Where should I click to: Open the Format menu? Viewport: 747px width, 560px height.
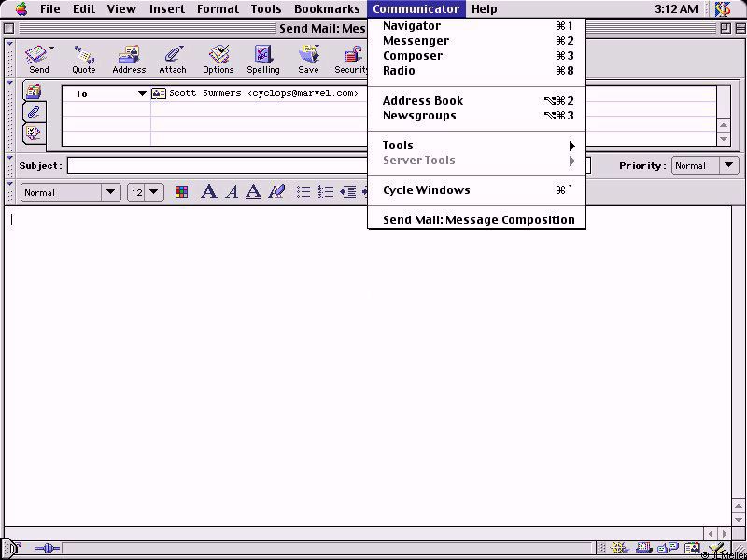coord(218,8)
